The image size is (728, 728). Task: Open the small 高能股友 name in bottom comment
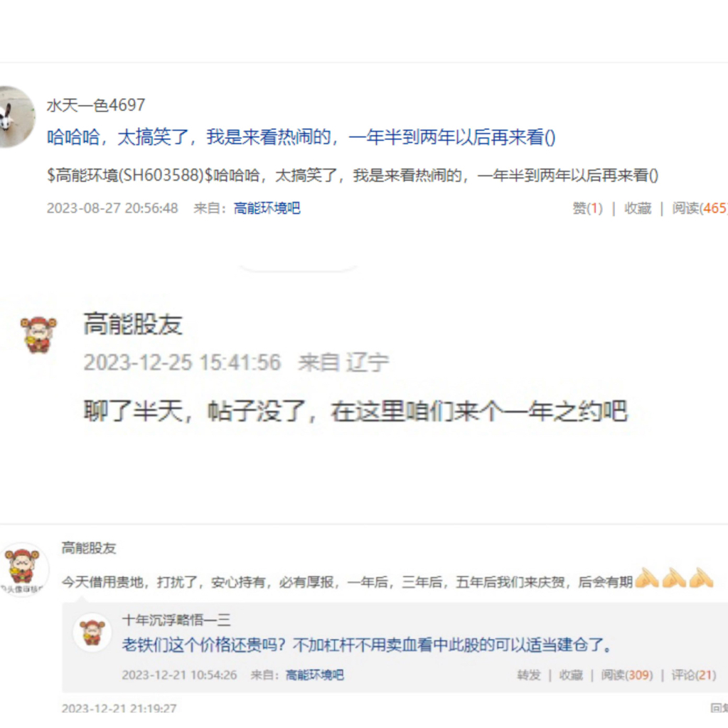(89, 548)
